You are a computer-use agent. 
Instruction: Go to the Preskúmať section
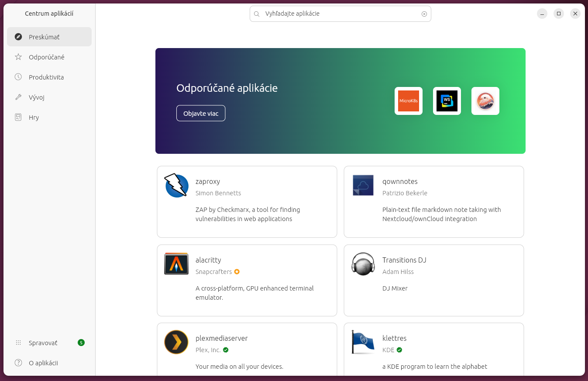coord(49,37)
